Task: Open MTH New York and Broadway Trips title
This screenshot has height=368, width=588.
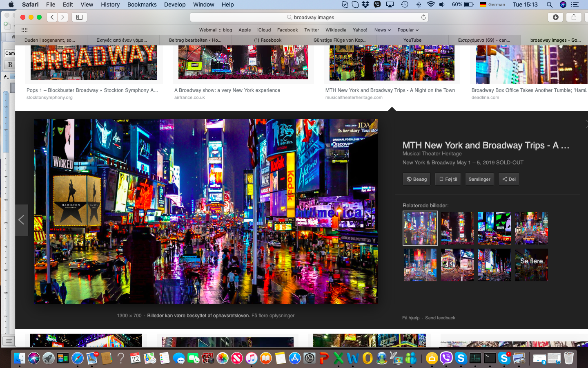Action: [486, 145]
